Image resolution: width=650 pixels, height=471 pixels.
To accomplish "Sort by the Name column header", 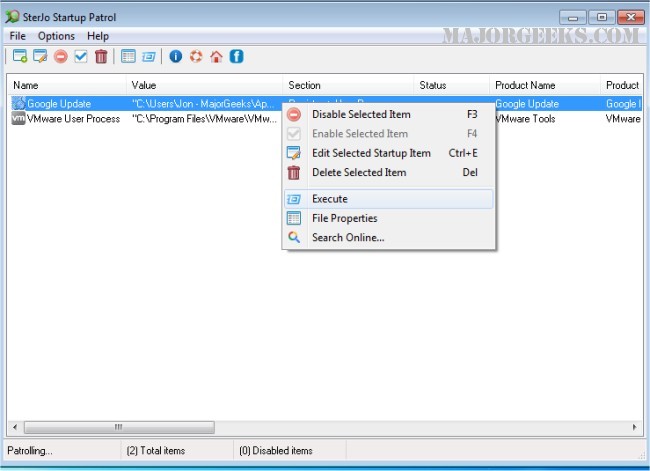I will [67, 85].
